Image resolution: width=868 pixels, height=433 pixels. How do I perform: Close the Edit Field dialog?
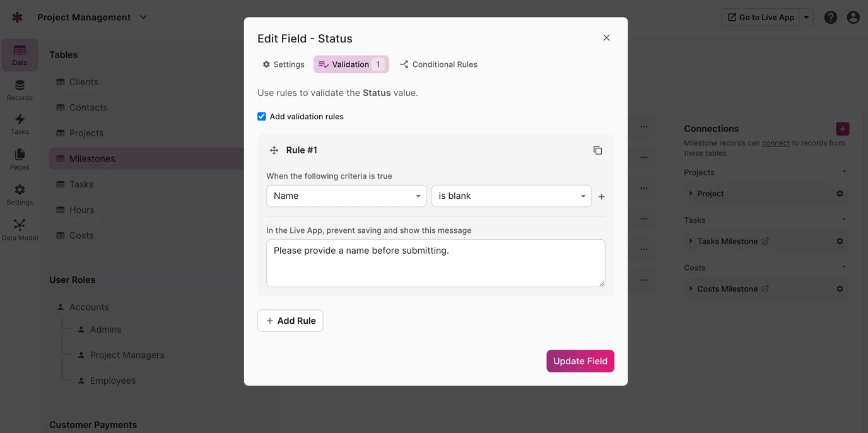tap(606, 38)
